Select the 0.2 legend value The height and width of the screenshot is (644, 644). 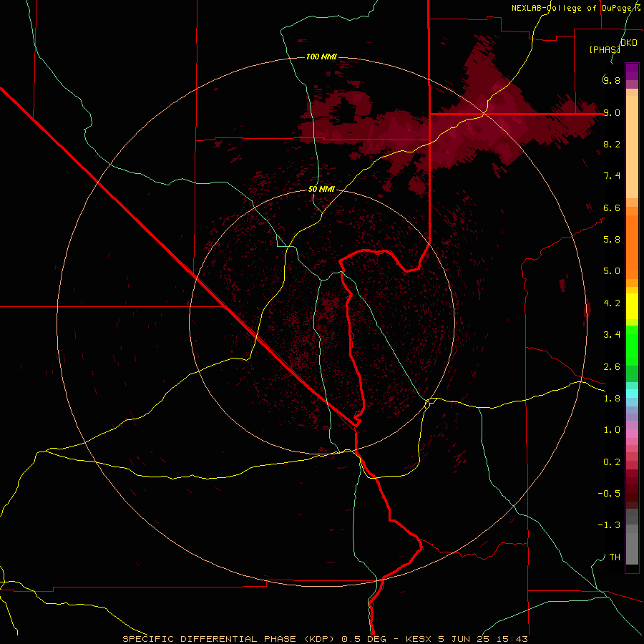tap(612, 462)
